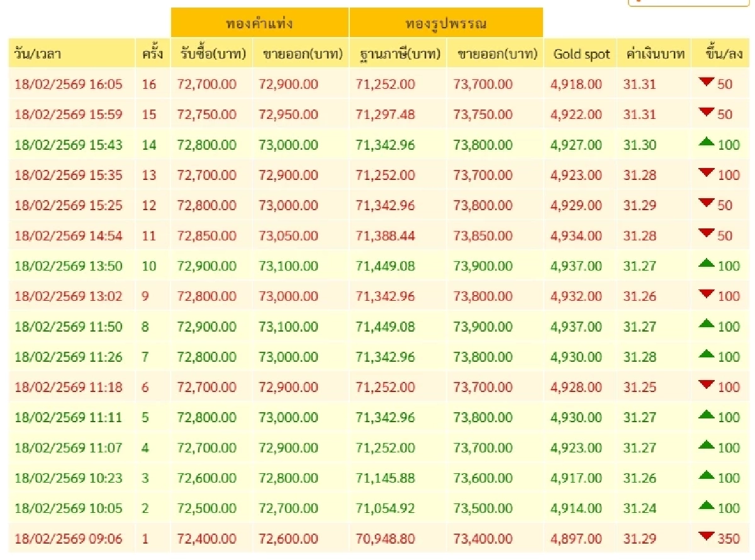
Task: Click baht rate 31.30 in the 15:43 row
Action: [640, 145]
